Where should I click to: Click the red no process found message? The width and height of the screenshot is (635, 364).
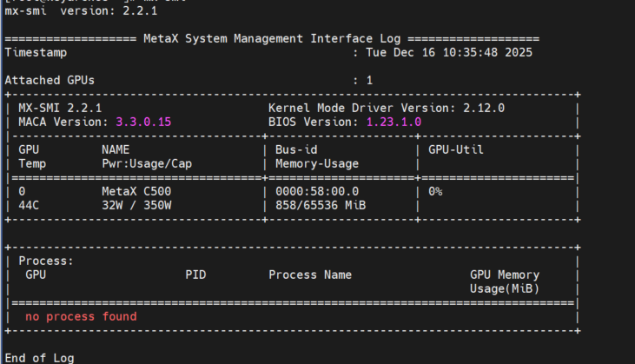pyautogui.click(x=81, y=316)
